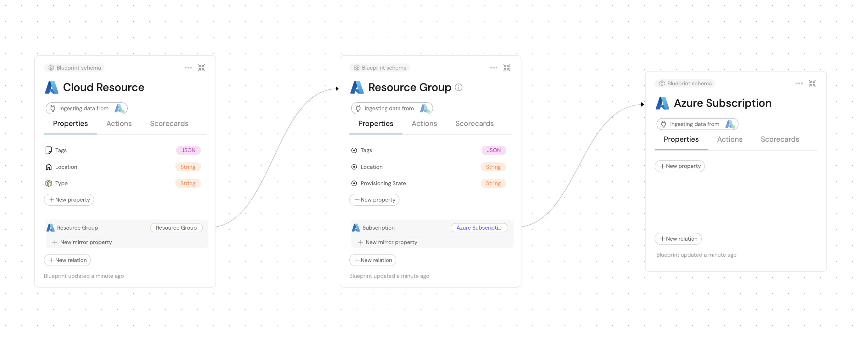Switch to the Actions tab on Cloud Resource
Image resolution: width=868 pixels, height=337 pixels.
(119, 123)
